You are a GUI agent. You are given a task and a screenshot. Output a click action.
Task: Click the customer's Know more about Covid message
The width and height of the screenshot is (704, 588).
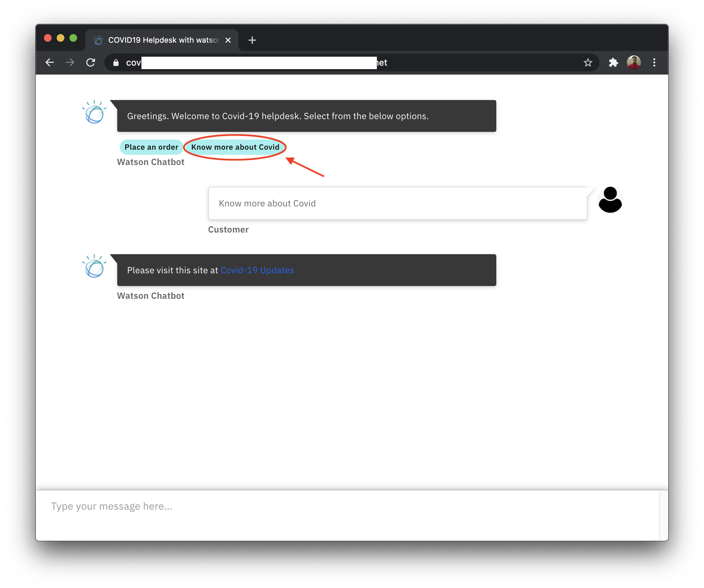click(397, 204)
